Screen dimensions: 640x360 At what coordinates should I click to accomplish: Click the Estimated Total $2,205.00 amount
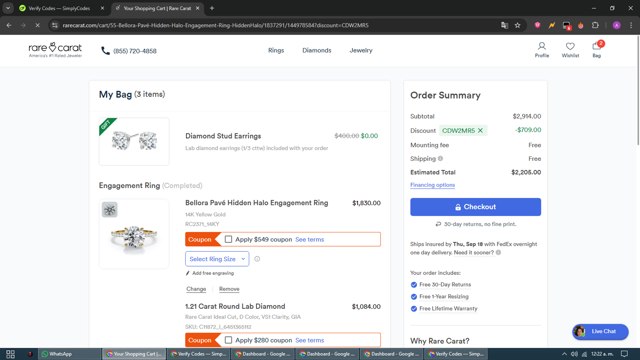pos(526,172)
